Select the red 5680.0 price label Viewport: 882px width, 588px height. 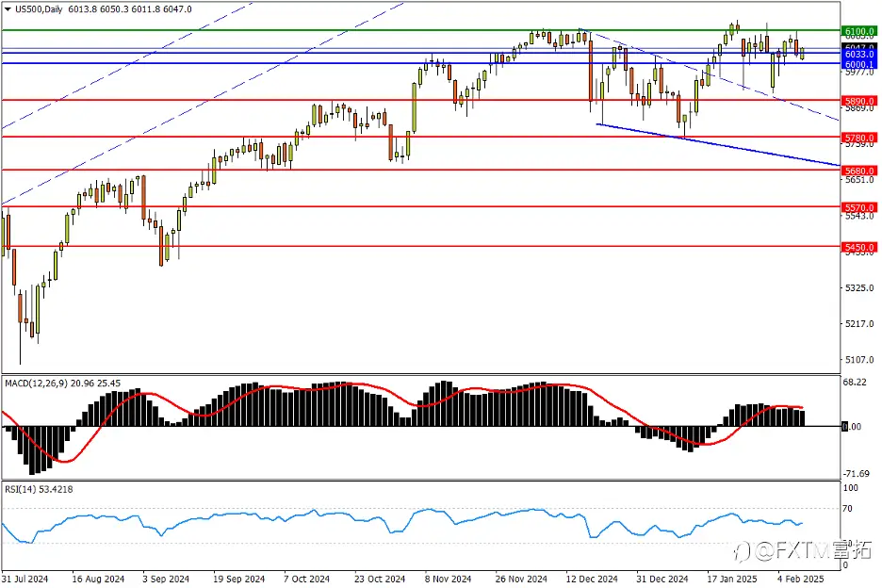859,171
